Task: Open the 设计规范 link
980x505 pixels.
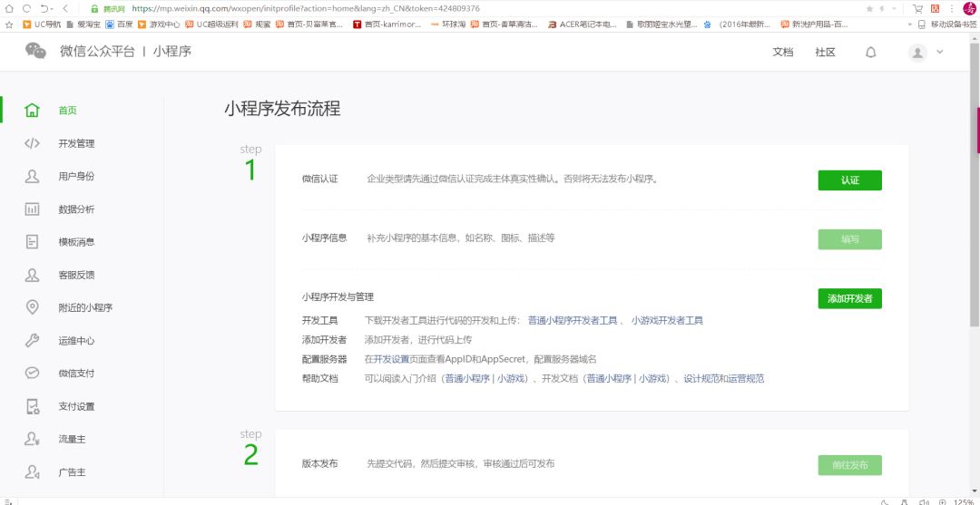Action: click(x=701, y=378)
